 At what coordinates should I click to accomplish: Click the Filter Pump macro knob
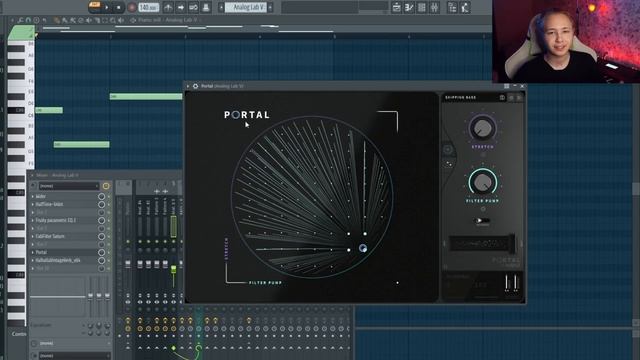click(482, 182)
